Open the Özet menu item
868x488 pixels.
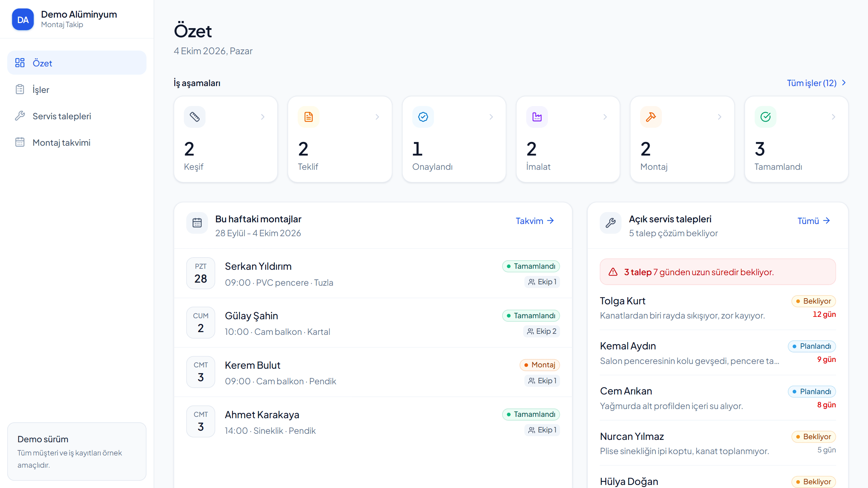pos(77,63)
